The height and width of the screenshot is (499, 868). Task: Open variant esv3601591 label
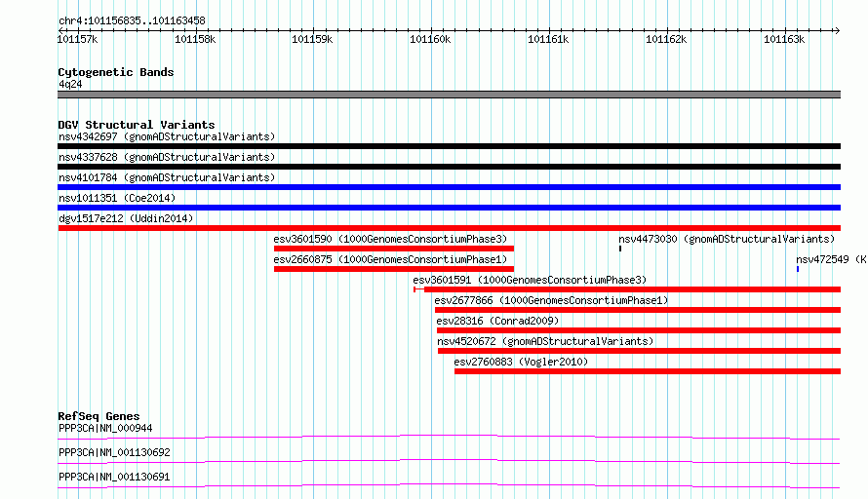530,280
